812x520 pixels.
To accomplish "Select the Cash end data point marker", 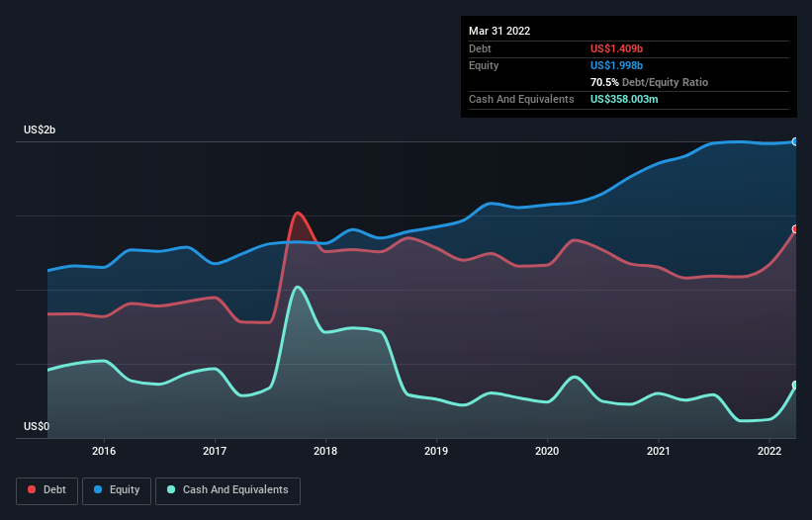I will pos(795,385).
